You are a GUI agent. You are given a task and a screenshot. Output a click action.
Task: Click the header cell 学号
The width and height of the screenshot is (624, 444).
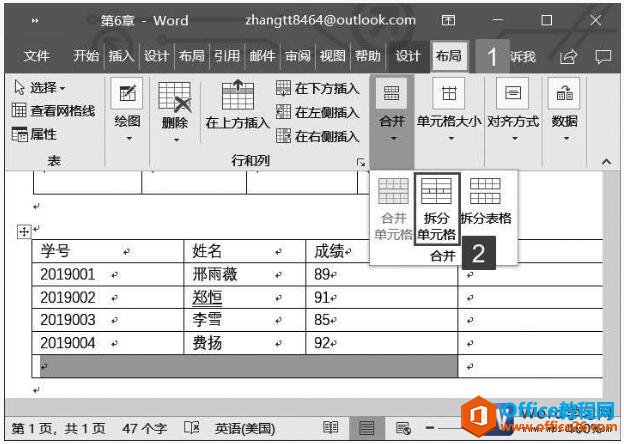[x=108, y=251]
